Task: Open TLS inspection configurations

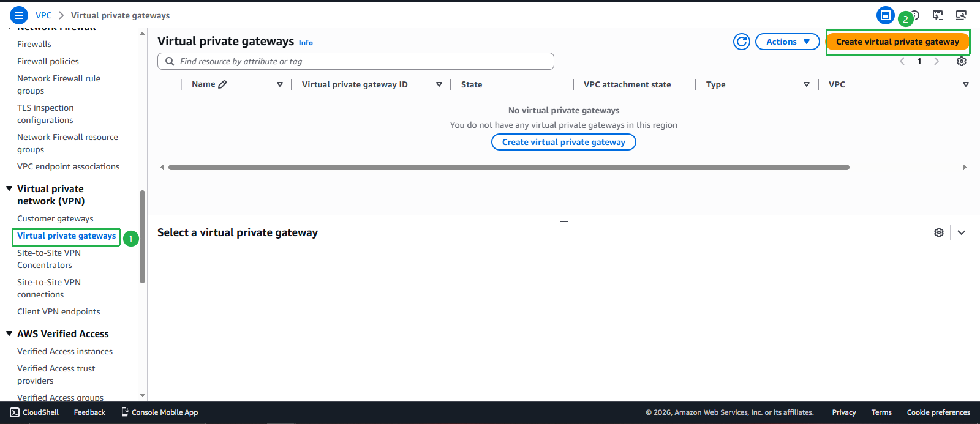Action: click(x=45, y=114)
